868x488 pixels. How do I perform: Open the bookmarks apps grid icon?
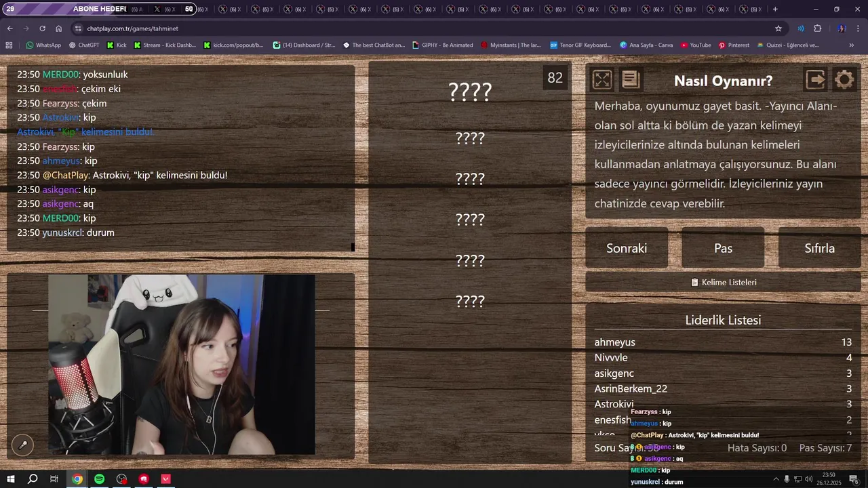pyautogui.click(x=9, y=45)
